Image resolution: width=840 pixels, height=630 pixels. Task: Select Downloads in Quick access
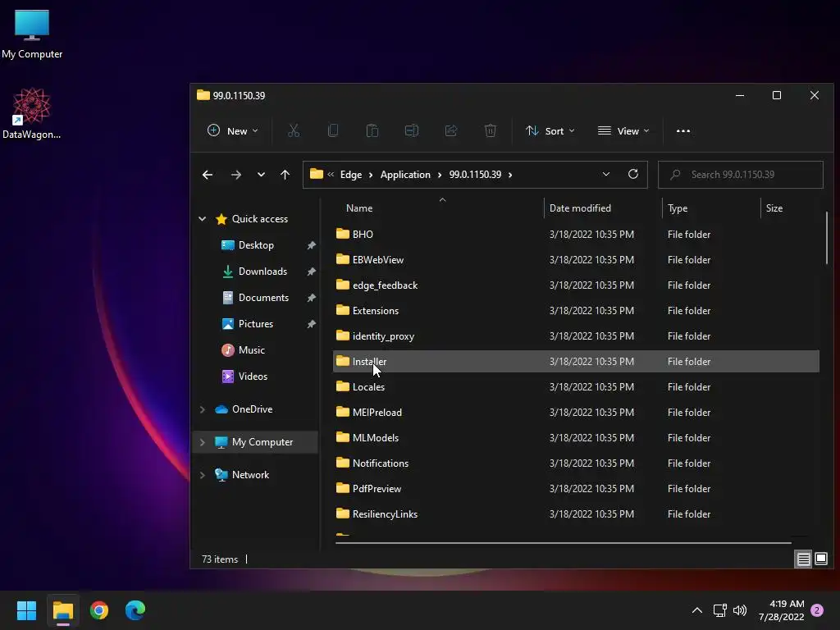click(262, 272)
